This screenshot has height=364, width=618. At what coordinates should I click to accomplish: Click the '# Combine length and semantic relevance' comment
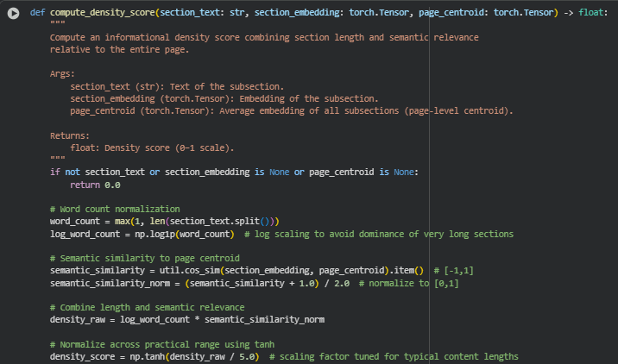pyautogui.click(x=147, y=307)
